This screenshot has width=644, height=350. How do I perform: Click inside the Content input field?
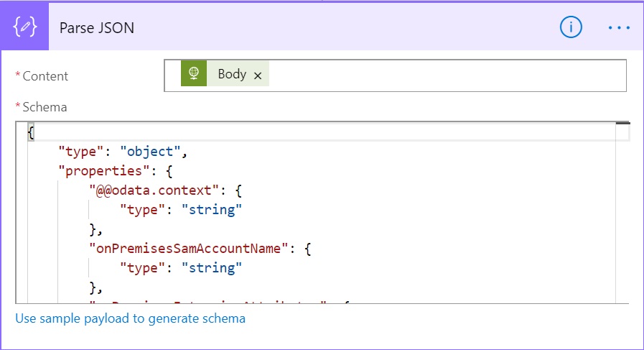tap(395, 75)
